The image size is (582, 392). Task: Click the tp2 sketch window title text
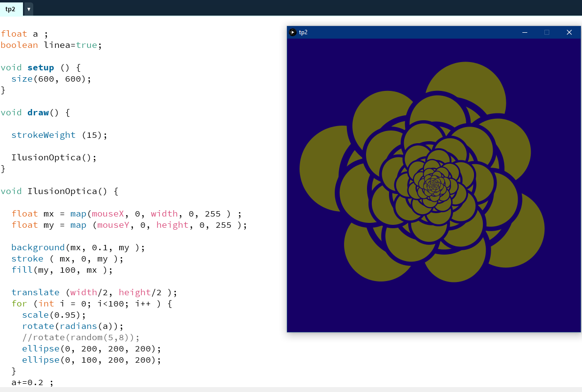point(303,32)
